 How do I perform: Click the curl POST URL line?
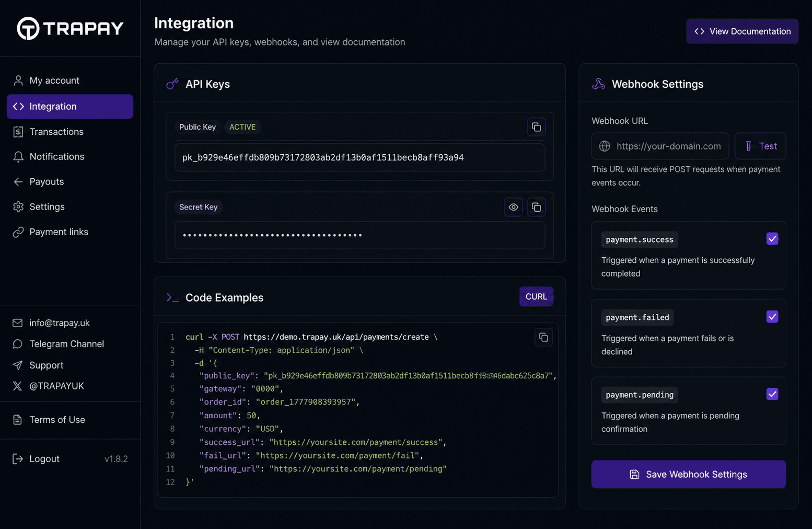click(x=311, y=337)
